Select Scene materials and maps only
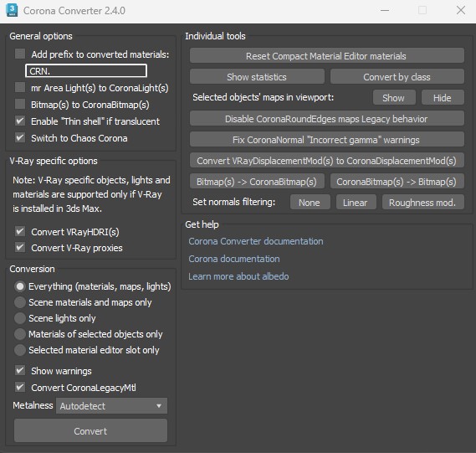 (20, 302)
